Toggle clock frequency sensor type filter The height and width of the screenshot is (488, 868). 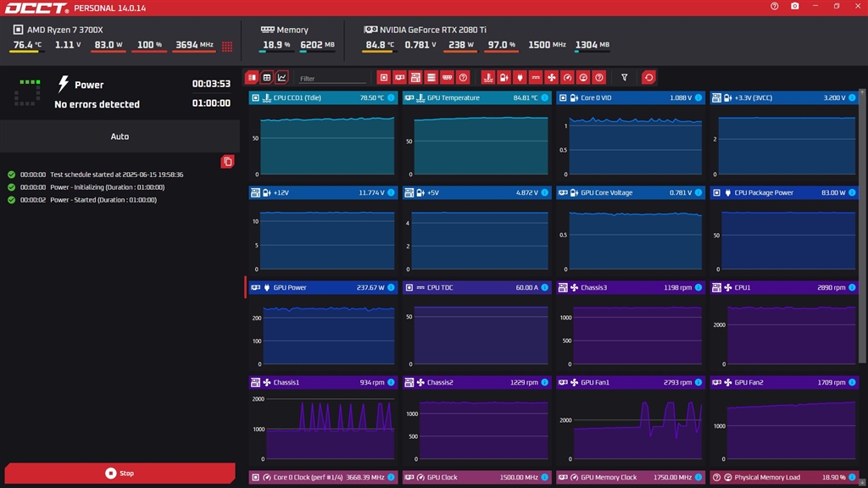click(x=567, y=77)
